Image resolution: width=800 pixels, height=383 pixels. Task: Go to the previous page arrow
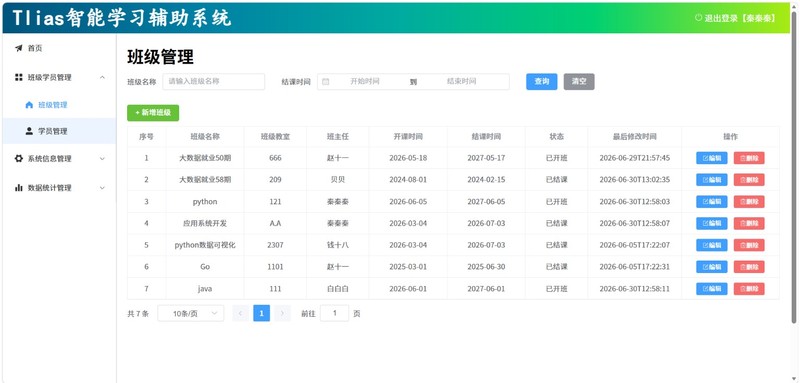pyautogui.click(x=240, y=314)
